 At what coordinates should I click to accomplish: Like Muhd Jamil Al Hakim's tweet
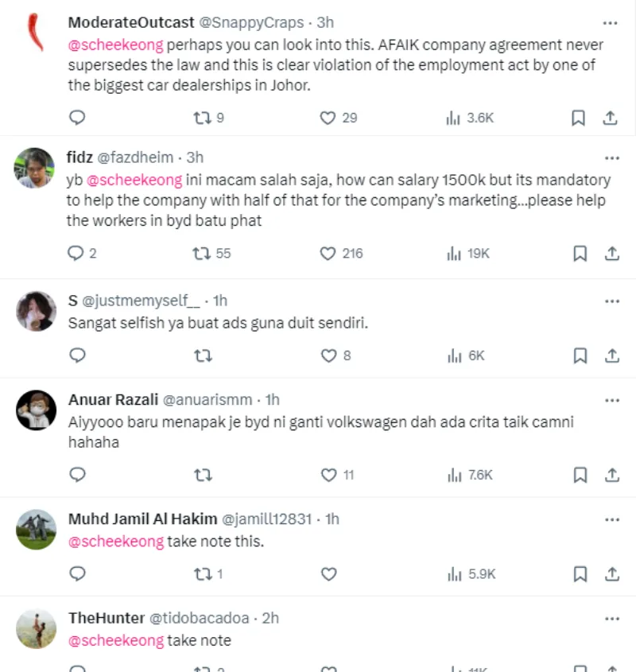(328, 573)
